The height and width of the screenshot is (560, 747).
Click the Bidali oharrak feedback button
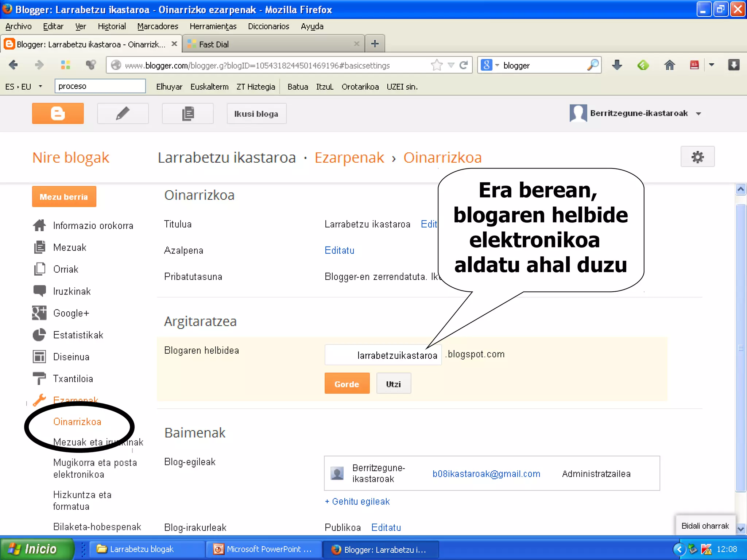coord(705,525)
